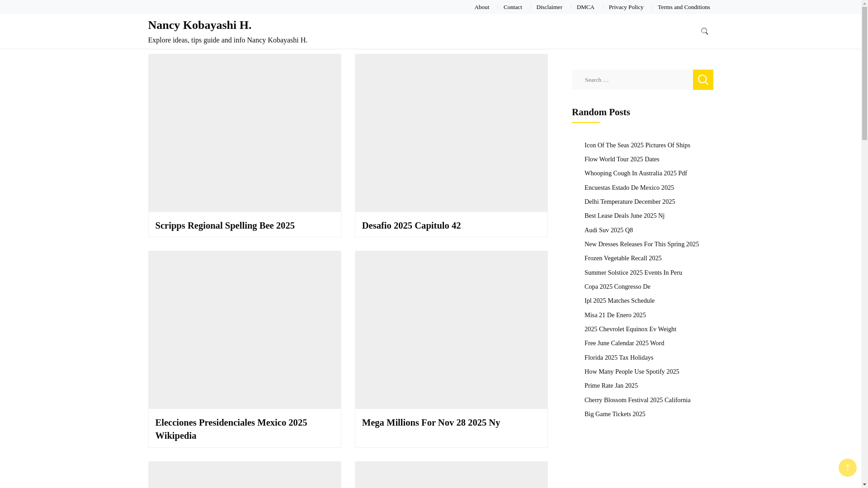
Task: Open Desafio 2025 Capitulo 42 post
Action: point(411,225)
